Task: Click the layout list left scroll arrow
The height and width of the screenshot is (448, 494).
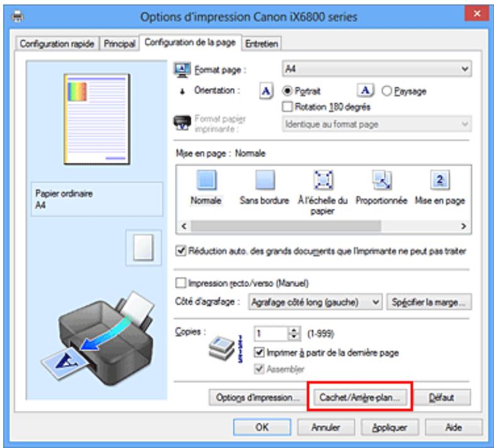Action: pos(184,227)
